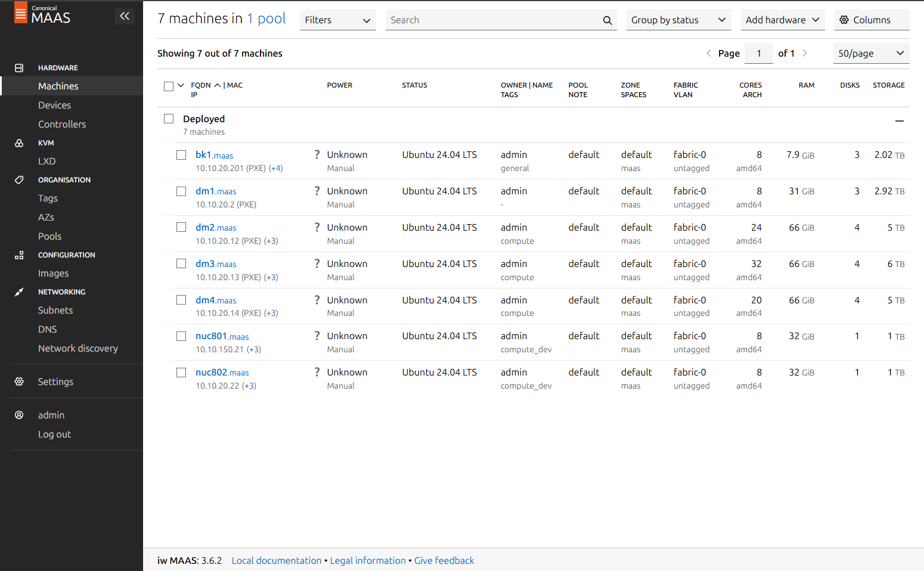The height and width of the screenshot is (571, 924).
Task: Open Images in the sidebar menu
Action: pos(54,274)
